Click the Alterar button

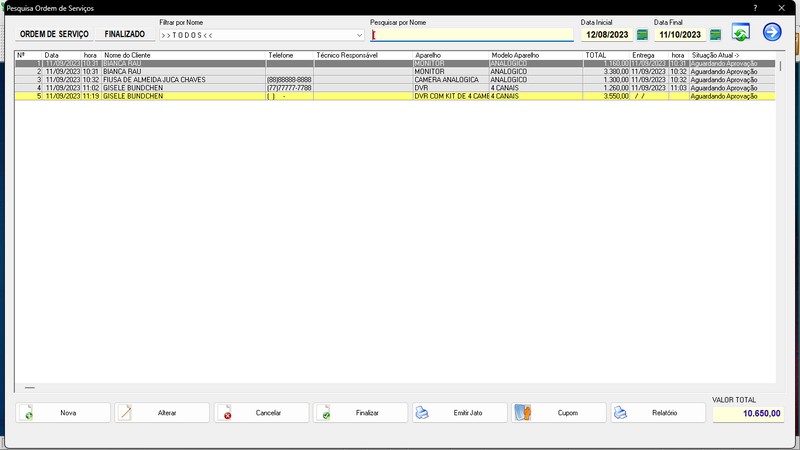tap(162, 413)
